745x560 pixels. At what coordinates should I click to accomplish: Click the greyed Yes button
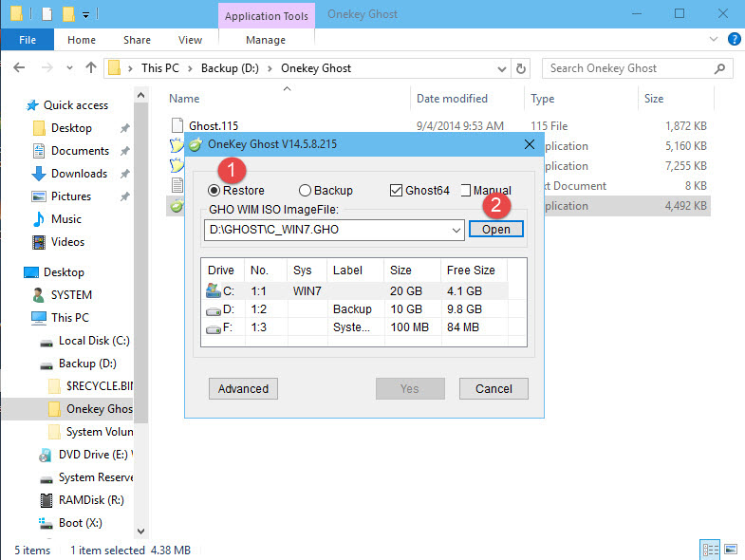410,389
